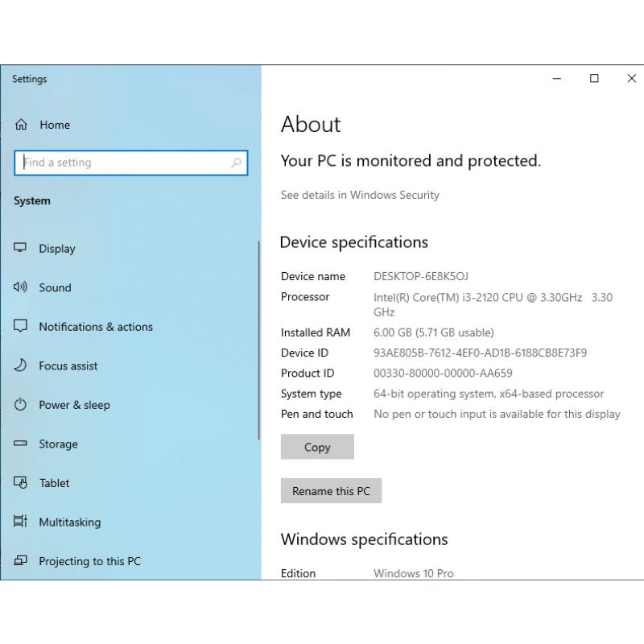Open See details in Windows Security link
The height and width of the screenshot is (644, 644).
[x=360, y=195]
